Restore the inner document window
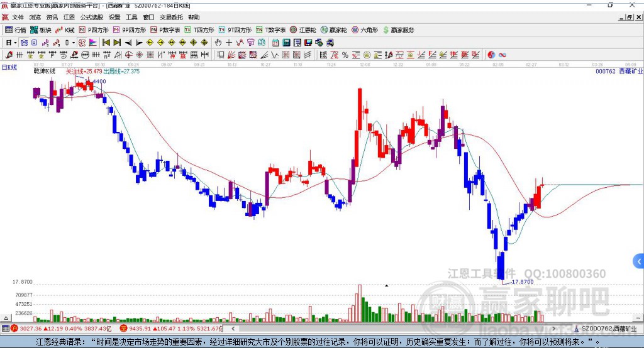The image size is (644, 348). [630, 17]
